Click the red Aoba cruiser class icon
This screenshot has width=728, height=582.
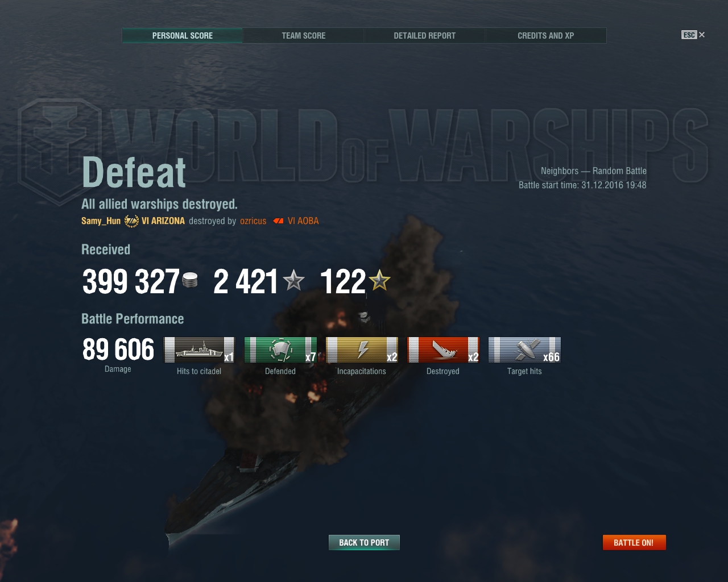click(278, 221)
